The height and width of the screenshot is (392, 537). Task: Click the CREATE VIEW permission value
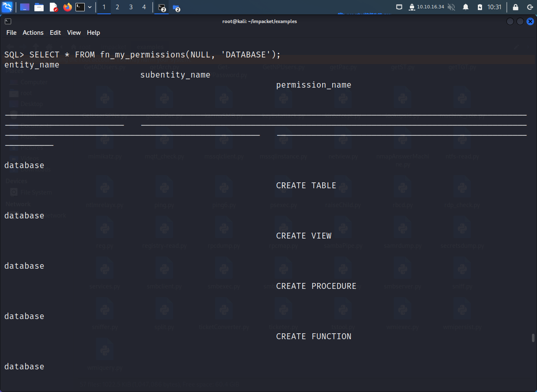[x=304, y=236]
